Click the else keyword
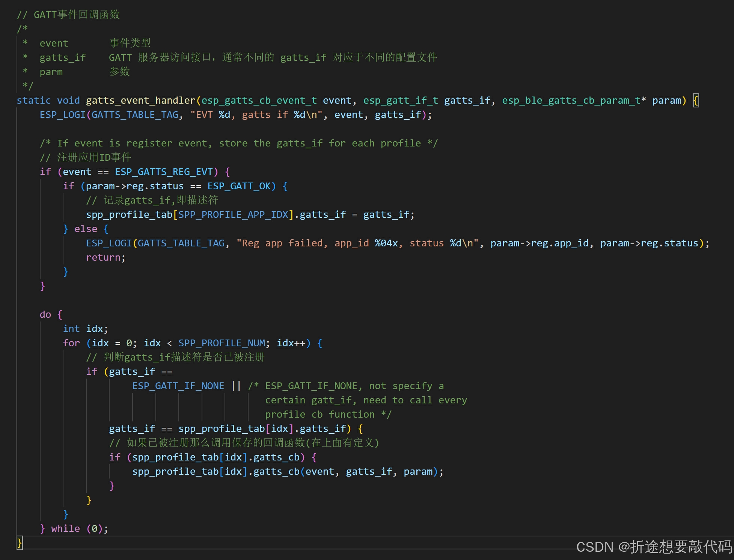Image resolution: width=734 pixels, height=560 pixels. pyautogui.click(x=86, y=229)
